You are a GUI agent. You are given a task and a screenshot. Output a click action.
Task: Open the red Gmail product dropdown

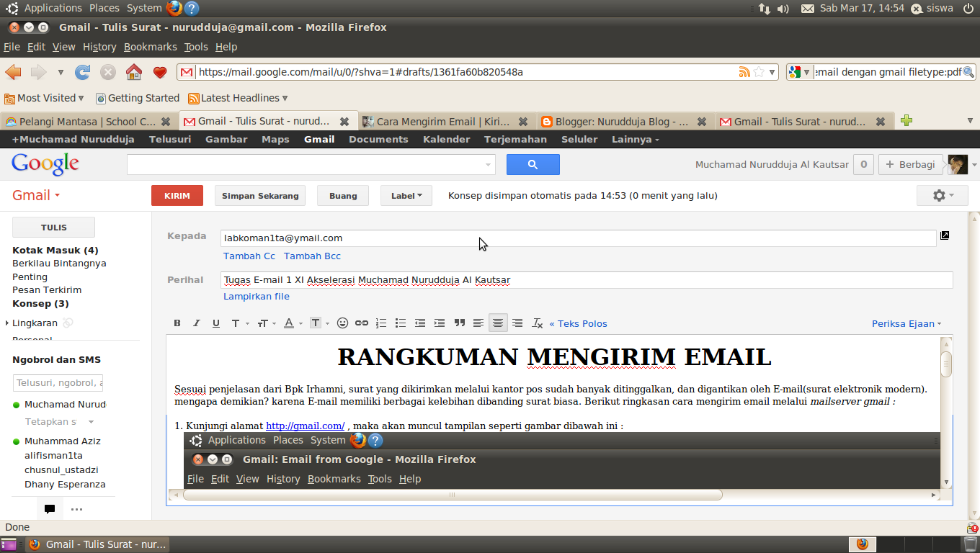pos(36,195)
